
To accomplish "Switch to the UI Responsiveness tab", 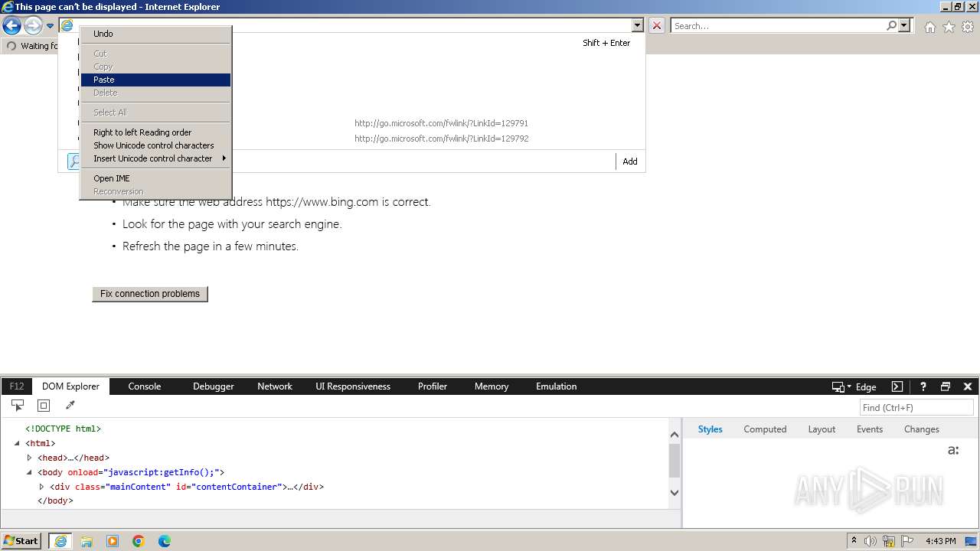I will coord(353,386).
